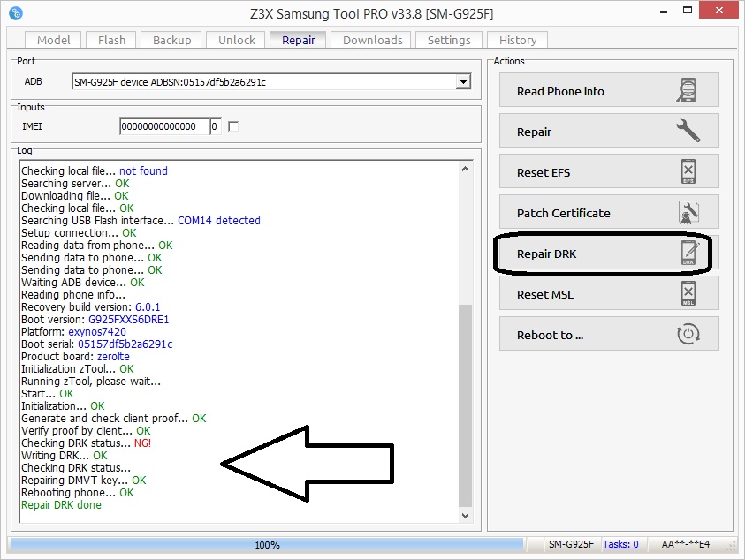The width and height of the screenshot is (745, 560).
Task: Click 'Checking local file... not found' line
Action: pyautogui.click(x=94, y=171)
